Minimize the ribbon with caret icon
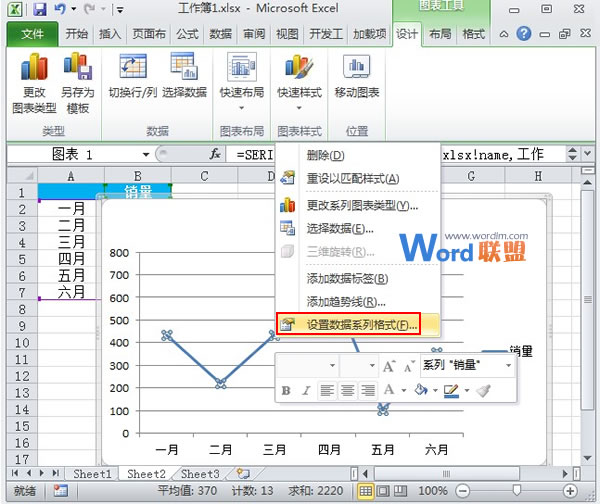The height and width of the screenshot is (504, 600). pos(504,34)
